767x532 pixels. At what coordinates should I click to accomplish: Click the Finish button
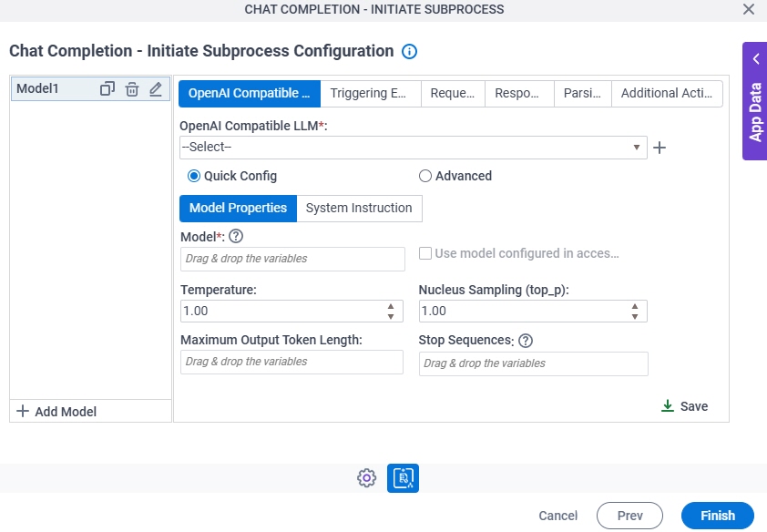718,516
